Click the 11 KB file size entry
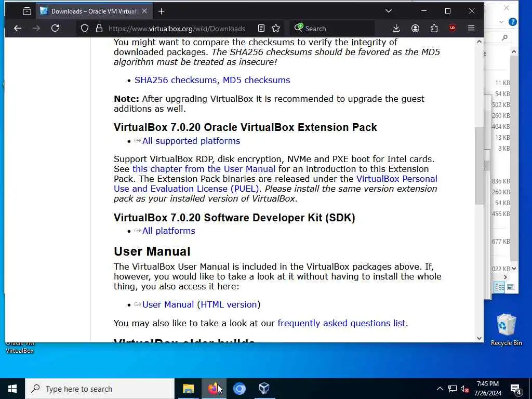Screen dimensions: 532x399 502,83
